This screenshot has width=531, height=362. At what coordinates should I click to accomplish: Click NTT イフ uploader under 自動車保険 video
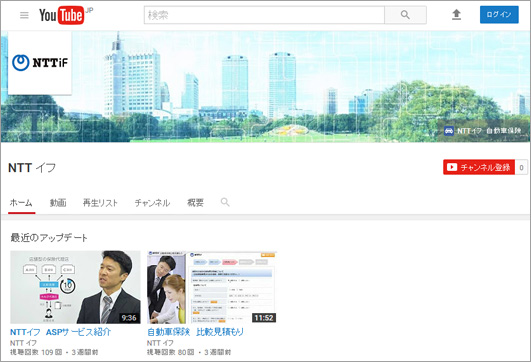pyautogui.click(x=160, y=343)
